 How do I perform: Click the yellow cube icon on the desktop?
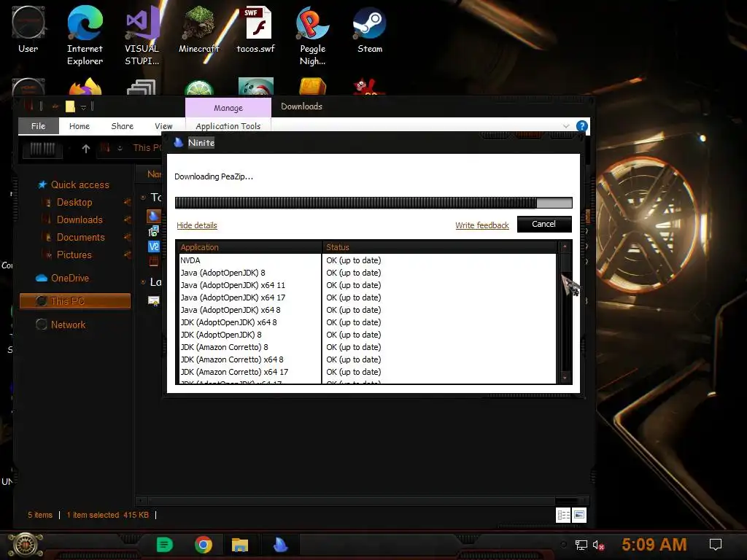[312, 87]
